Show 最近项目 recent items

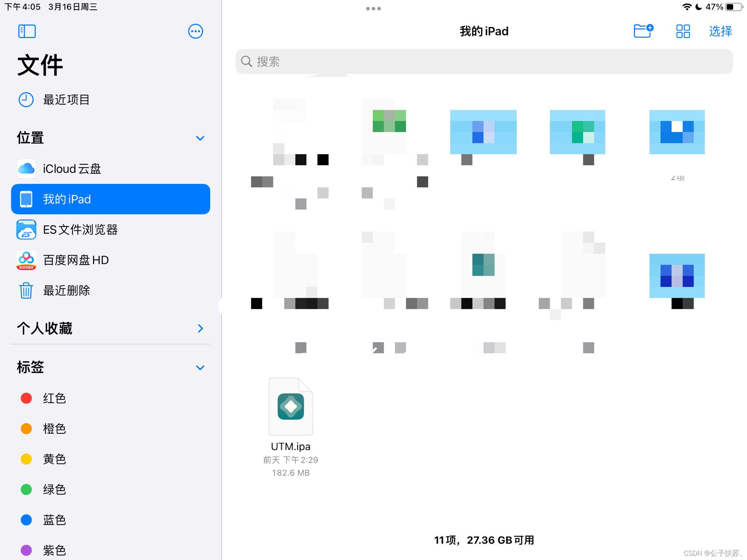click(66, 100)
